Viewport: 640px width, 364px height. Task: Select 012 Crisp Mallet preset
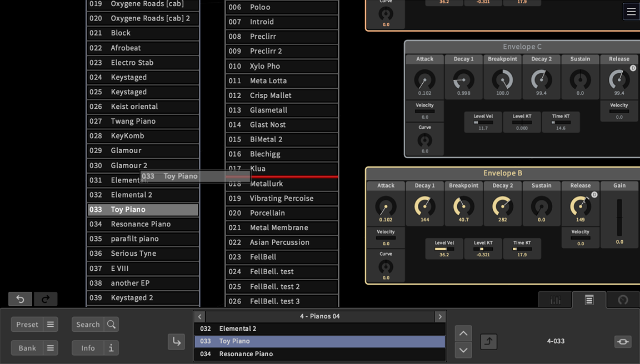pyautogui.click(x=282, y=95)
